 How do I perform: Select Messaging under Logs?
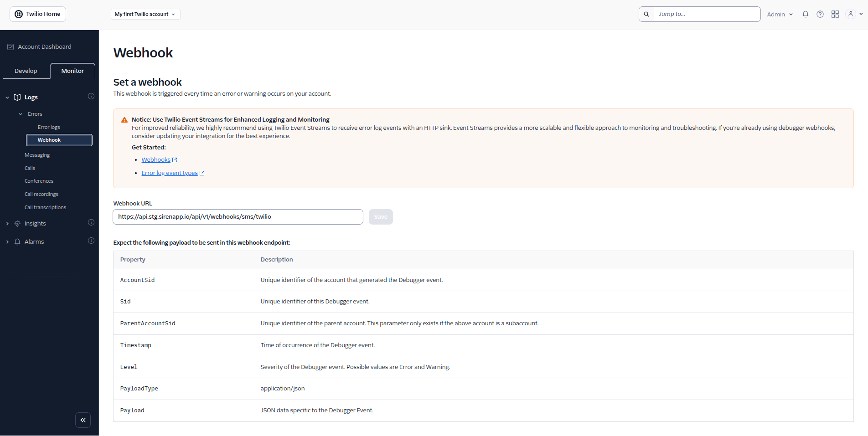click(37, 154)
